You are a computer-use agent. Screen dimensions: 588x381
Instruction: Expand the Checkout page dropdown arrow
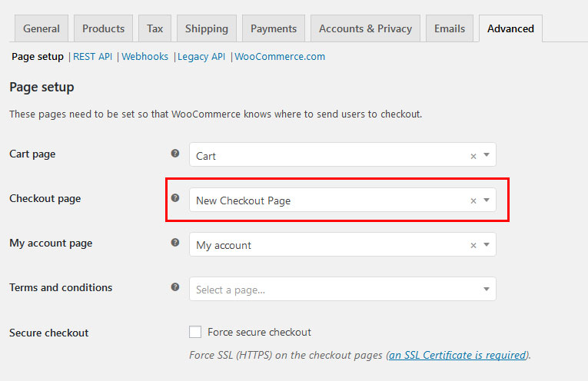[x=487, y=200]
